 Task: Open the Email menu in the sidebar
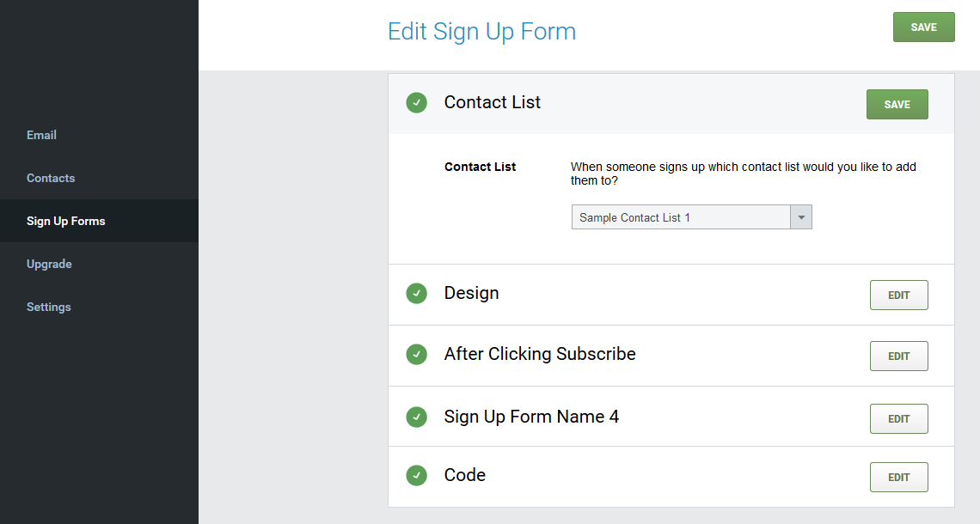[41, 135]
